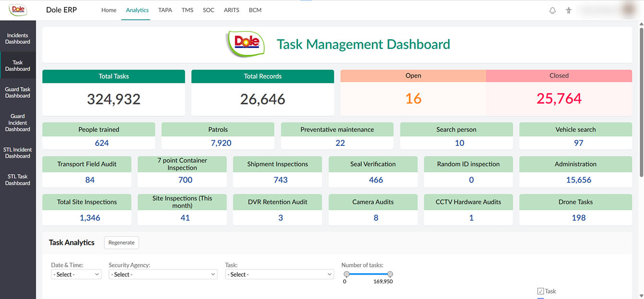Viewport: 644px width, 299px height.
Task: Click the Closed count 25,764
Action: pyautogui.click(x=559, y=98)
